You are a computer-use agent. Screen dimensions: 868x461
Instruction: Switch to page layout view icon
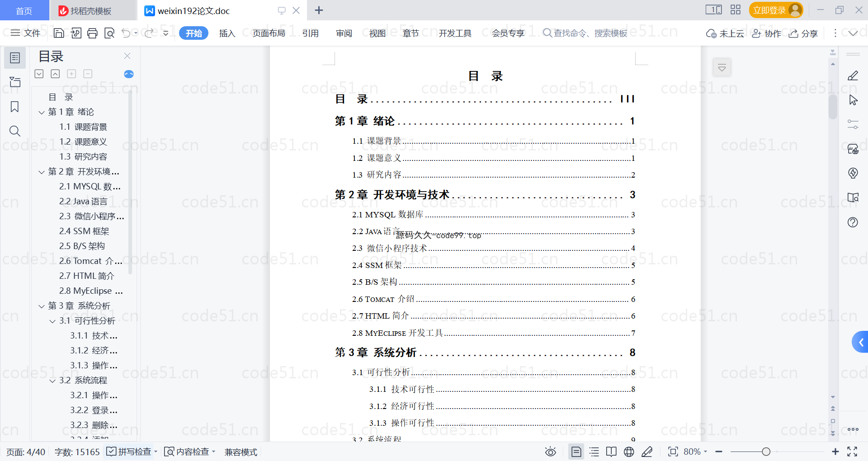coord(576,452)
